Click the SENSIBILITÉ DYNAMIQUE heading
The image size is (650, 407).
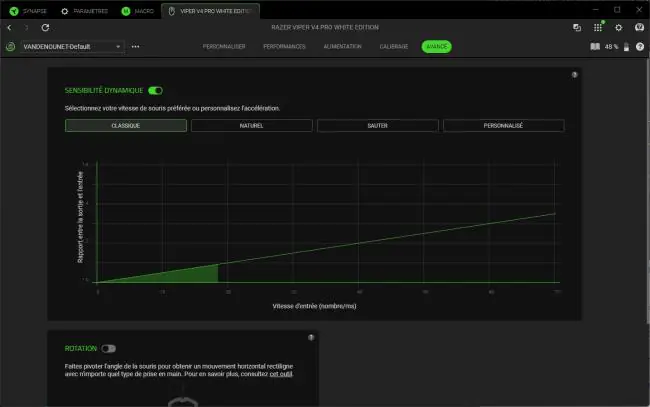(x=104, y=90)
